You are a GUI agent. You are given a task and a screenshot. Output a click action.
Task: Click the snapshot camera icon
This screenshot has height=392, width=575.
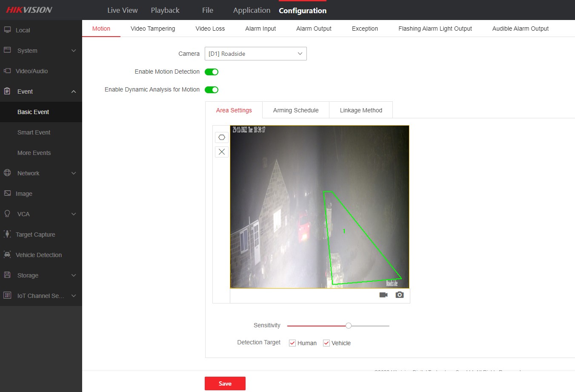(399, 295)
